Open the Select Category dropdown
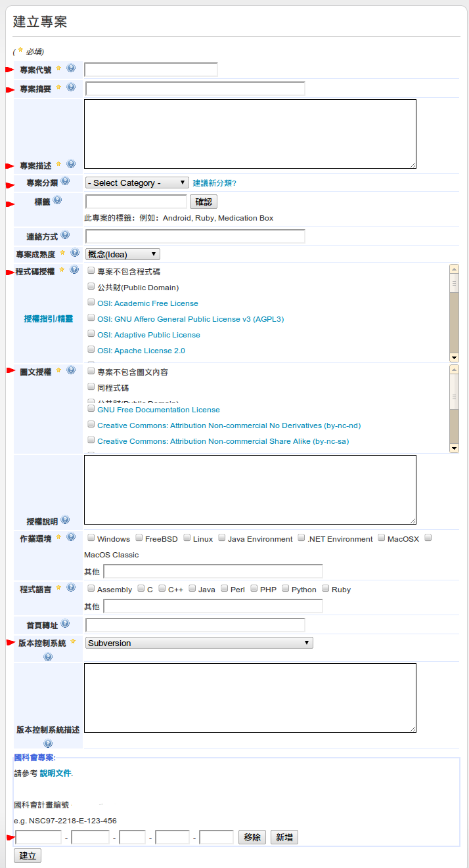Viewport: 469px width, 868px height. [137, 183]
